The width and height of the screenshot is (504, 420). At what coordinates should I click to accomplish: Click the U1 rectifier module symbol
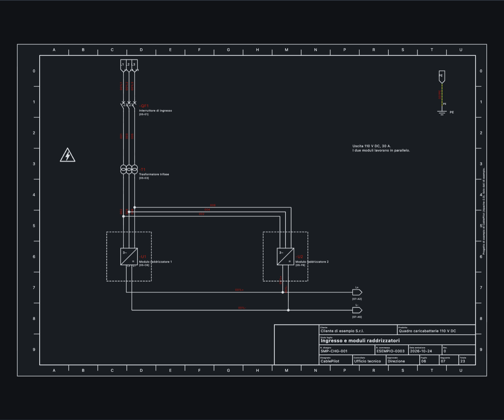click(x=129, y=256)
